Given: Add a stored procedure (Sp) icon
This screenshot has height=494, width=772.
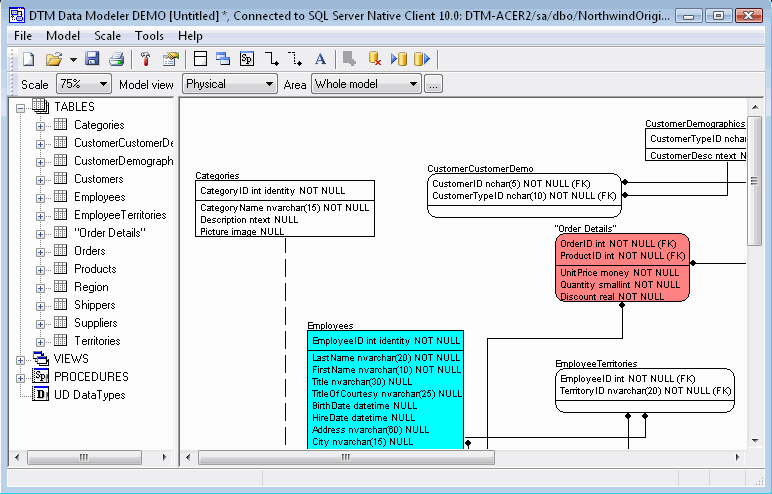Looking at the screenshot, I should (x=247, y=59).
